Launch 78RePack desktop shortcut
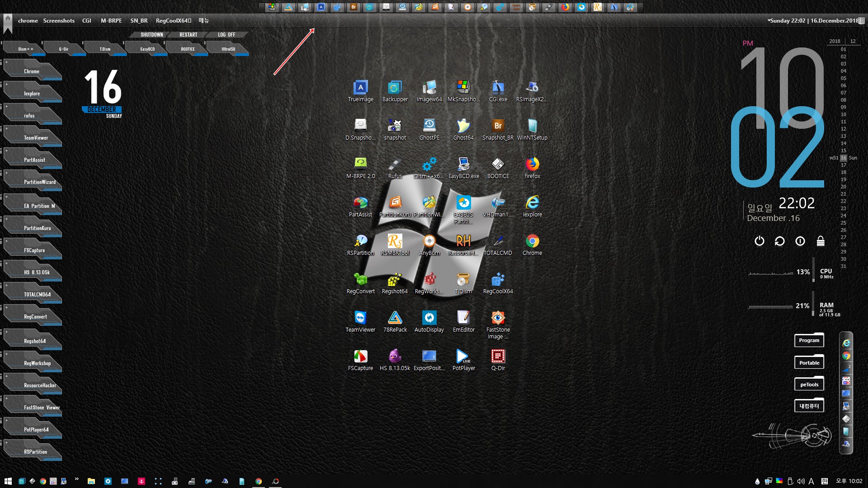The height and width of the screenshot is (488, 868). (395, 321)
